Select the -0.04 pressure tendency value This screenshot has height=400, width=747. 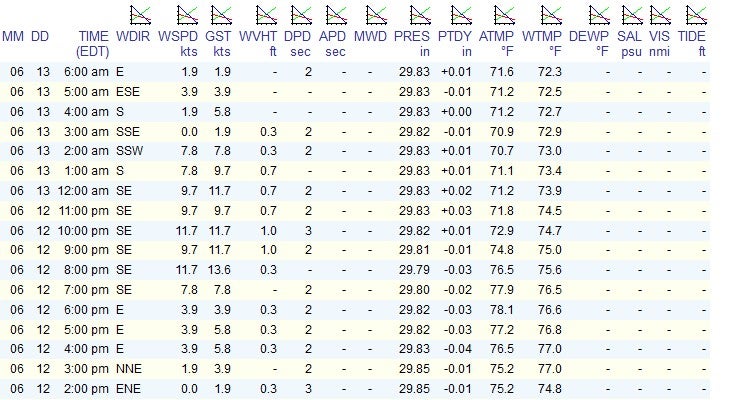[x=457, y=349]
